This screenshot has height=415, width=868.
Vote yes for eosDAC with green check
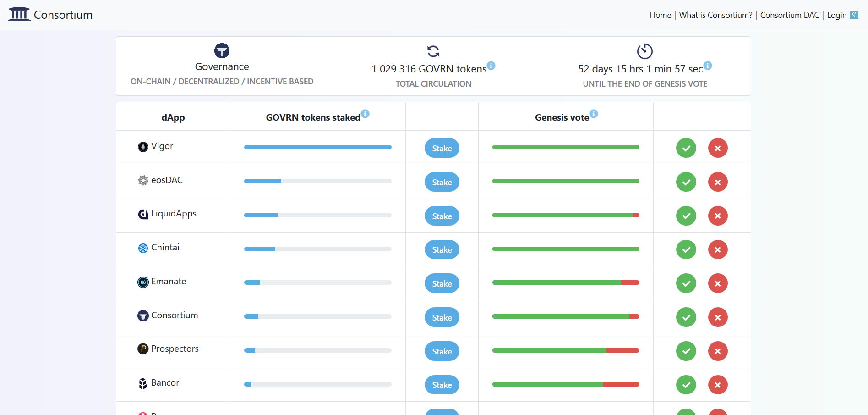click(686, 182)
